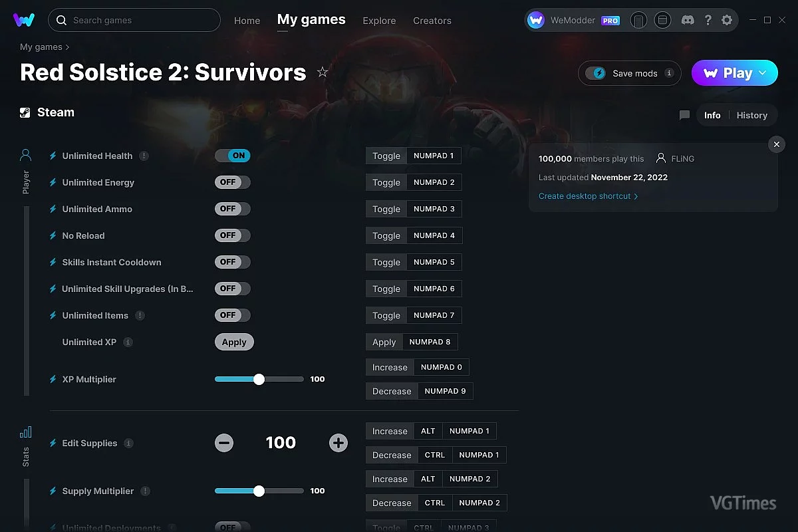Show Unlimited XP info icon
This screenshot has height=532, width=798.
pos(128,342)
